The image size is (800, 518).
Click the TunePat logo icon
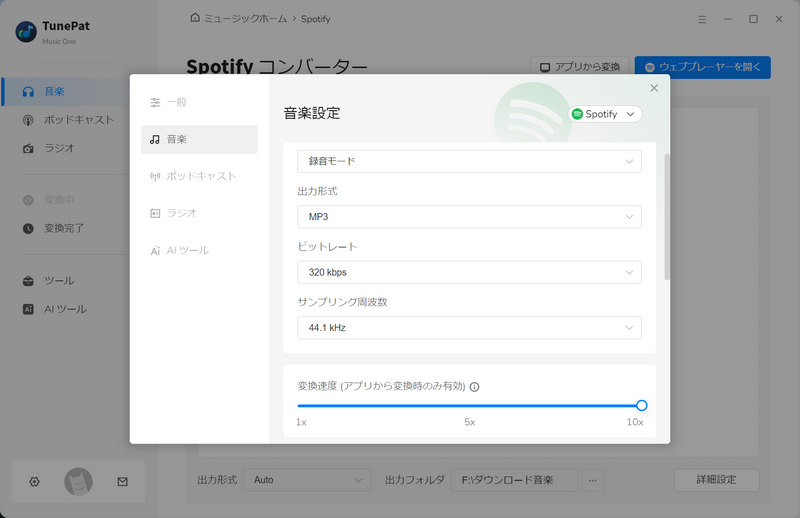(x=26, y=32)
